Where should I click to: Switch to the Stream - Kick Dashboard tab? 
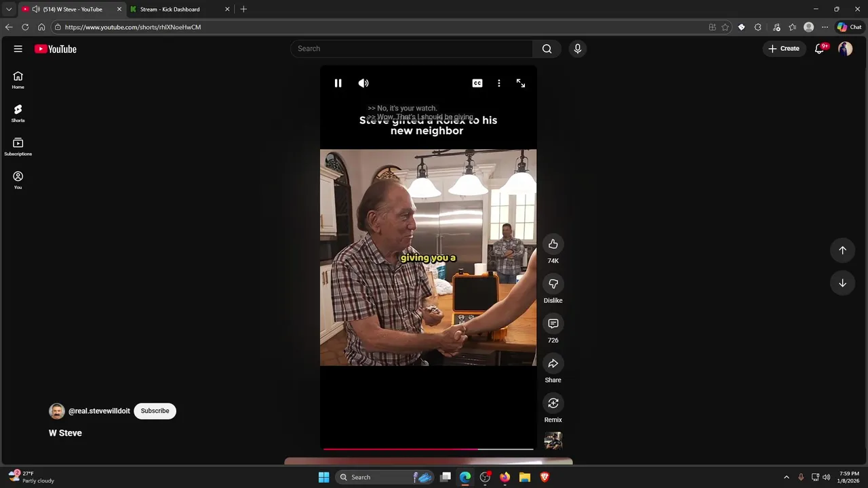pyautogui.click(x=180, y=9)
